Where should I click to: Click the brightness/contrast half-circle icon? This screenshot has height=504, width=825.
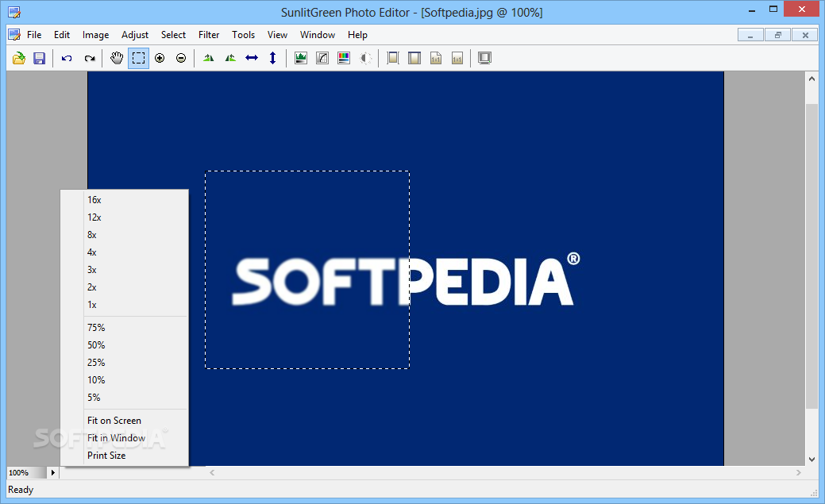366,58
